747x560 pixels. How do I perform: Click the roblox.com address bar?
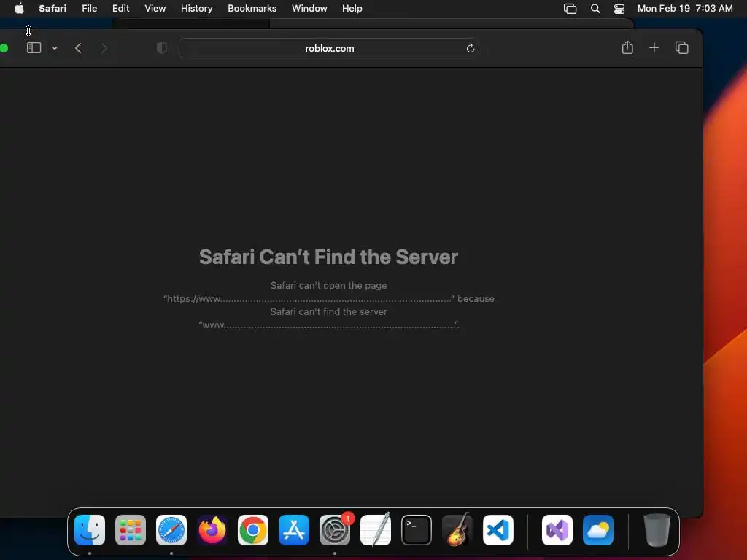(329, 48)
